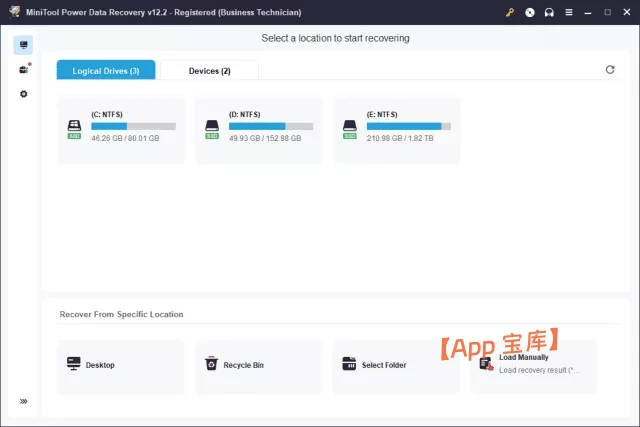Click the bootable media disc icon

[x=530, y=13]
